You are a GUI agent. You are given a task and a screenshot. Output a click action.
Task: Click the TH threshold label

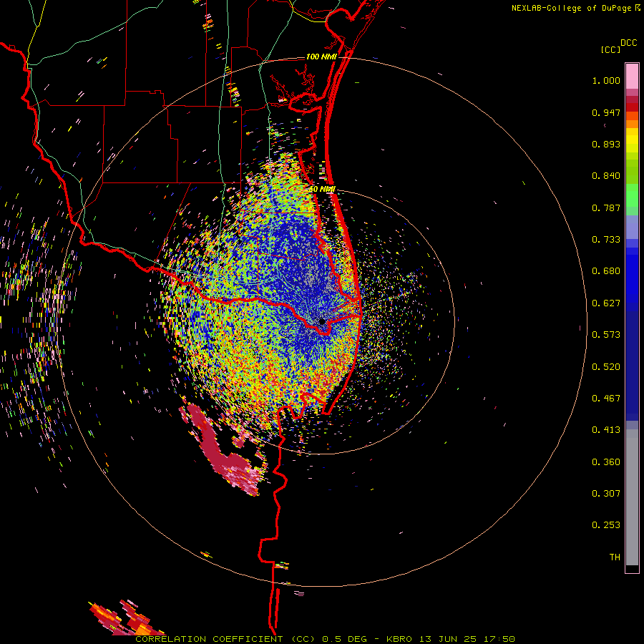tap(615, 557)
